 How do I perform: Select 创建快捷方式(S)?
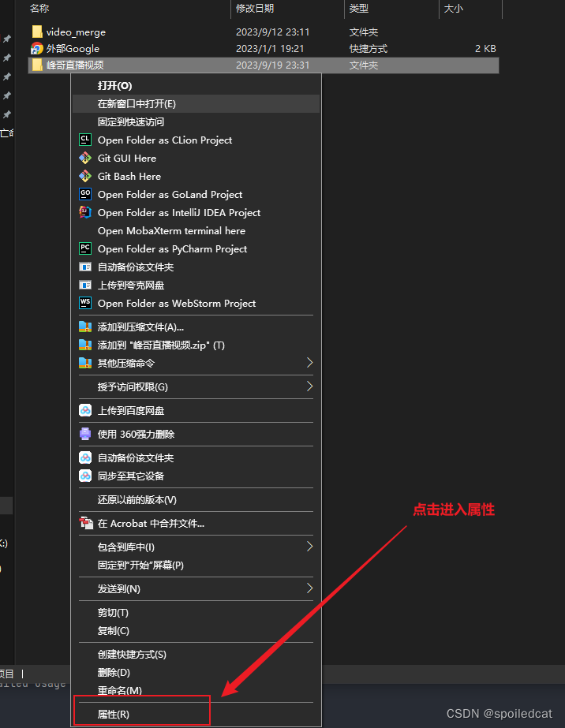pyautogui.click(x=196, y=654)
